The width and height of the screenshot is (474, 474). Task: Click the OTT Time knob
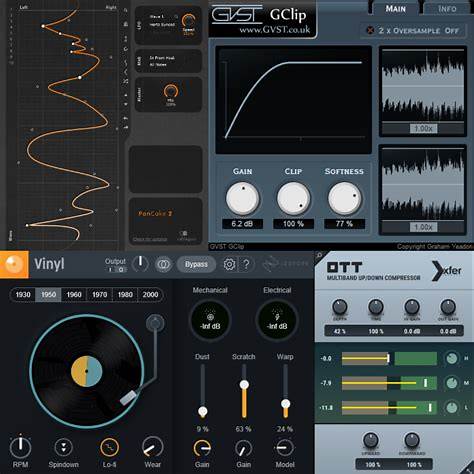point(376,307)
